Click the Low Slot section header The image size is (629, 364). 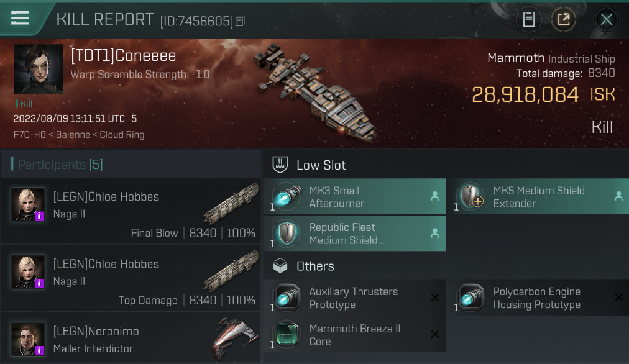(321, 165)
